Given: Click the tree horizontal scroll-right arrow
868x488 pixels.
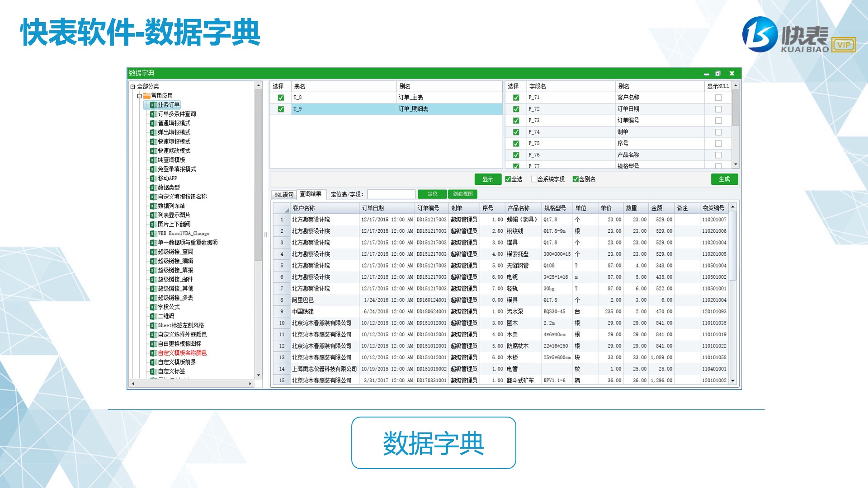Looking at the screenshot, I should (250, 384).
